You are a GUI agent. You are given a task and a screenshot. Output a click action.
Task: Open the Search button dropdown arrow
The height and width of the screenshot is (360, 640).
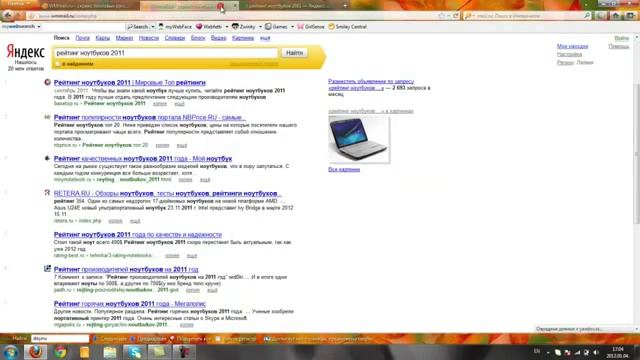[x=153, y=27]
